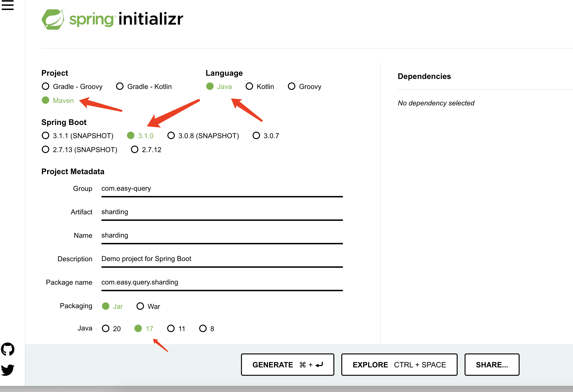Switch packaging to War
The height and width of the screenshot is (392, 573).
pyautogui.click(x=140, y=306)
